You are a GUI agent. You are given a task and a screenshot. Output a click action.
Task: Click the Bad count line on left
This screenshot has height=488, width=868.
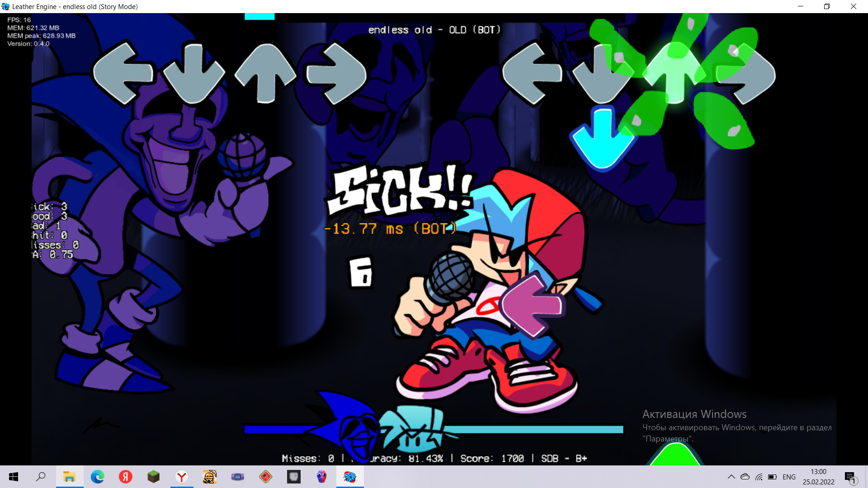(46, 225)
